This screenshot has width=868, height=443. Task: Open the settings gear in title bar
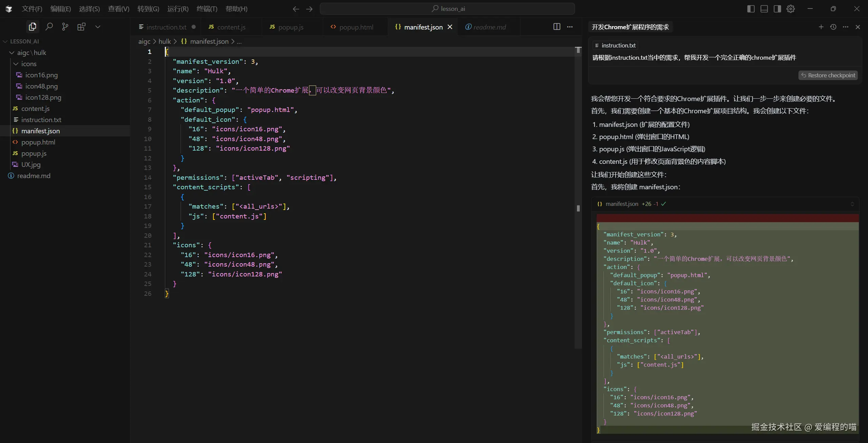[791, 9]
